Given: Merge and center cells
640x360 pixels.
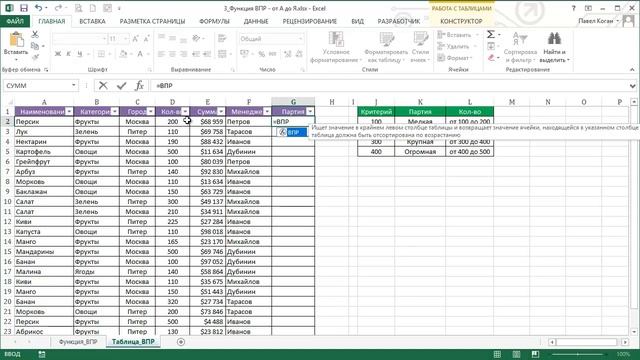Looking at the screenshot, I should [x=222, y=54].
